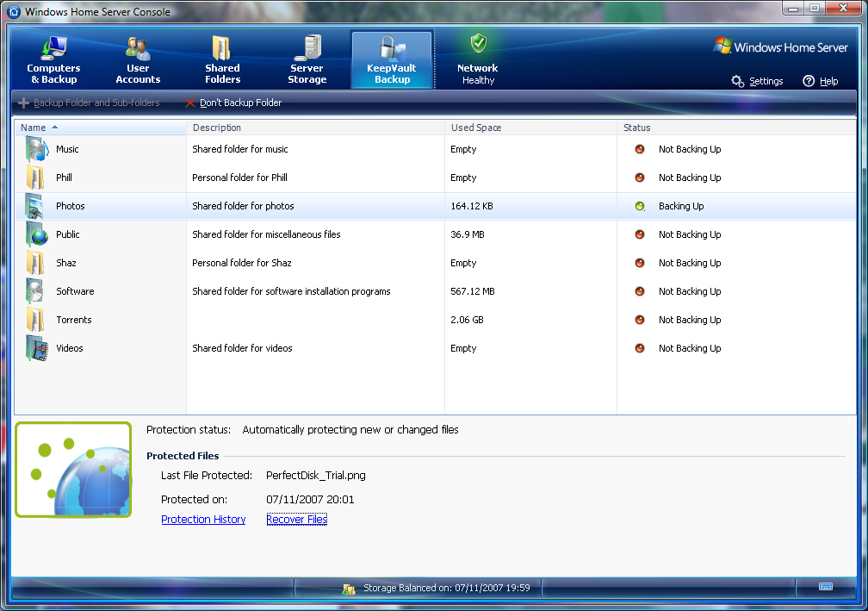Select the Public folder globe icon
This screenshot has height=611, width=868.
tap(37, 234)
